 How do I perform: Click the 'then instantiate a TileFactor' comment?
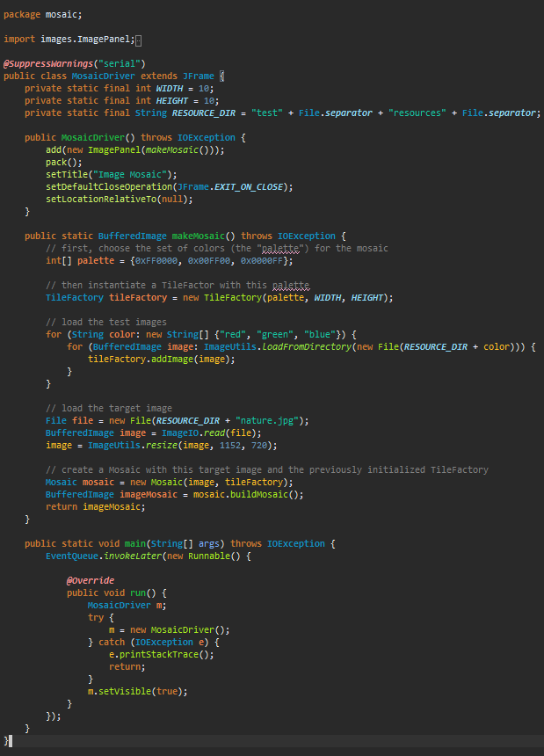(x=178, y=286)
